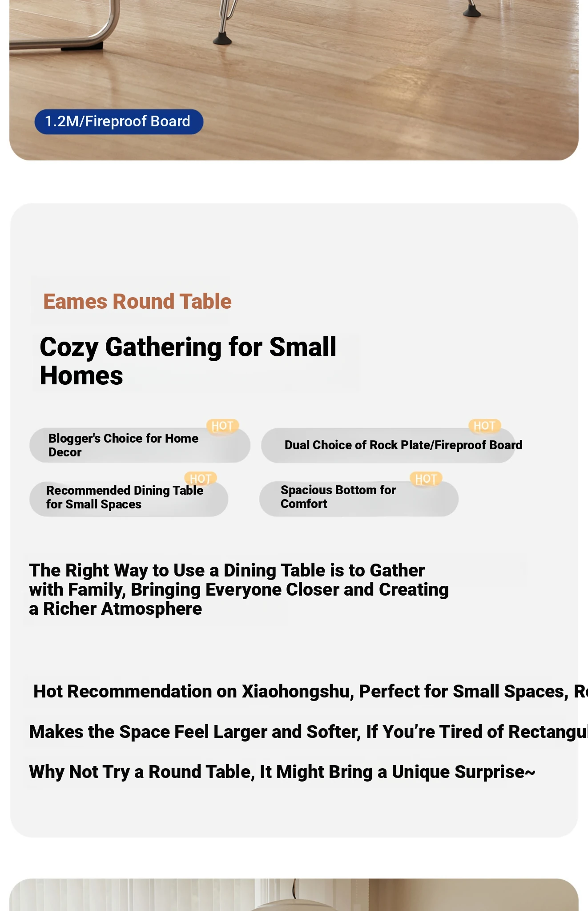This screenshot has height=911, width=588.
Task: Click the Cozy Gathering for Small Homes heading
Action: [188, 361]
